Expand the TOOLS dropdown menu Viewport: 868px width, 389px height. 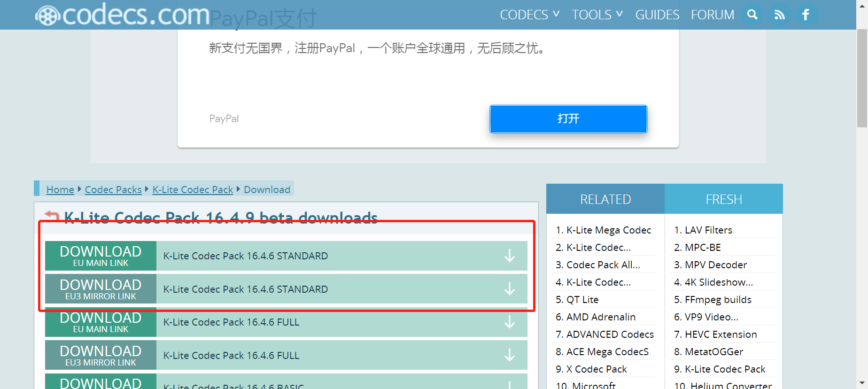pyautogui.click(x=597, y=15)
